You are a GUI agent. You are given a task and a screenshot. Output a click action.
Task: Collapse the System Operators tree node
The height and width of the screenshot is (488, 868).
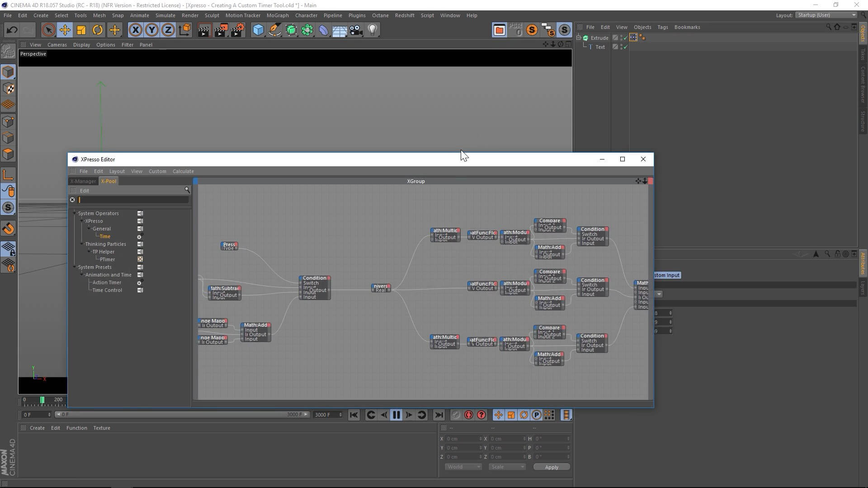(75, 213)
